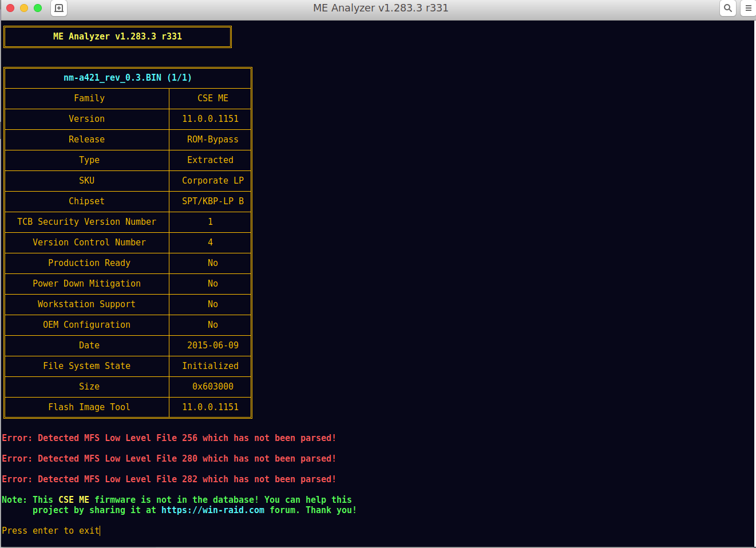Select the 'Corporate LP' value
Viewport: 756px width, 548px height.
tap(213, 181)
